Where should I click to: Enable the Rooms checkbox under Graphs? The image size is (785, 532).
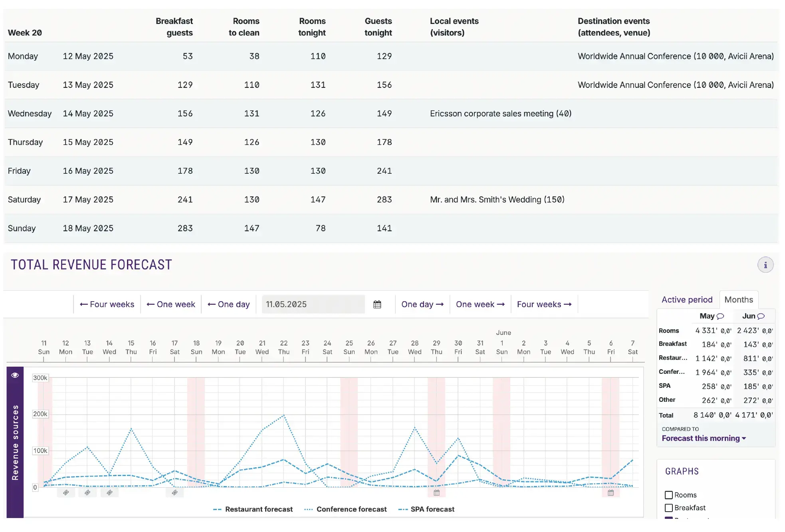(x=669, y=495)
